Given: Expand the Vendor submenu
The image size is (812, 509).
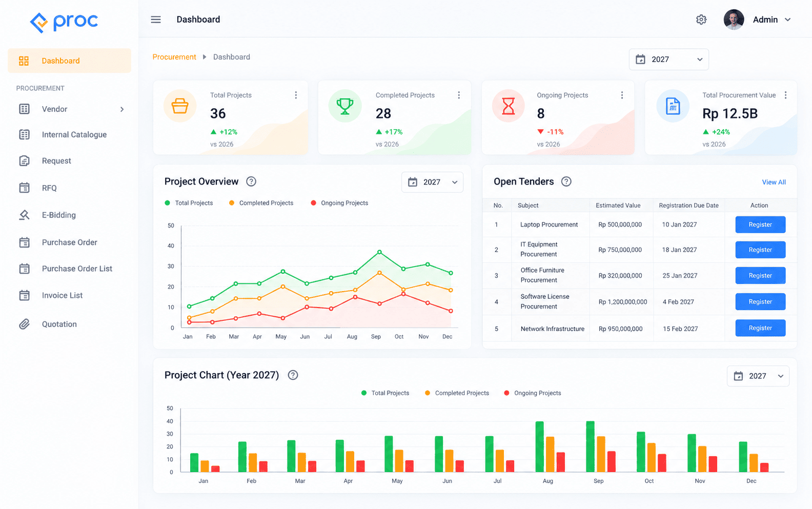Looking at the screenshot, I should pos(122,109).
